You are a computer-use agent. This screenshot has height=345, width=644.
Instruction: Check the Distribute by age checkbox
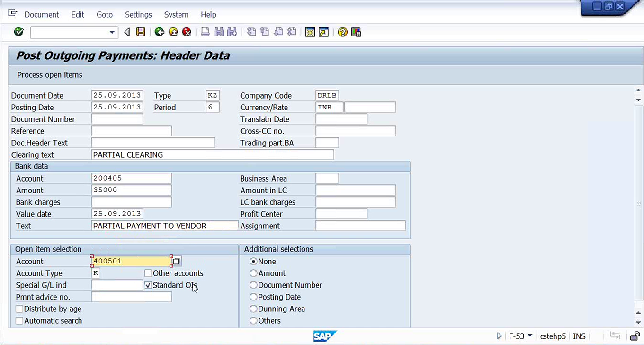19,309
